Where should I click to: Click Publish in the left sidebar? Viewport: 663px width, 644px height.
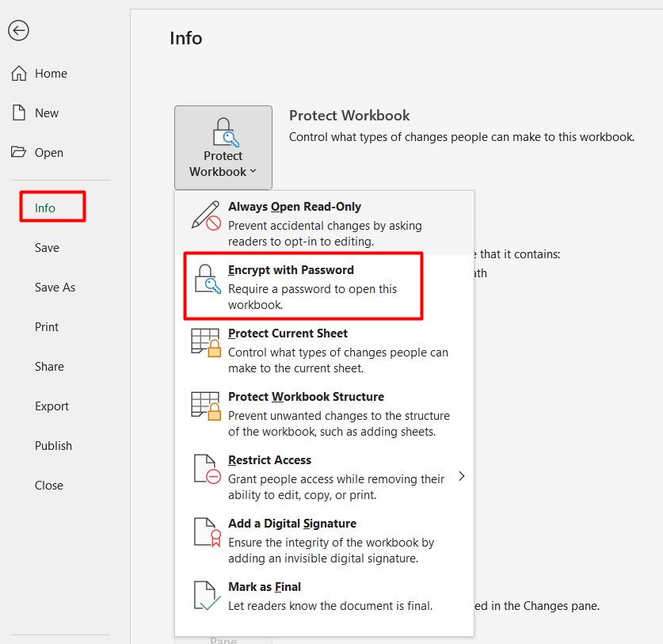point(54,446)
